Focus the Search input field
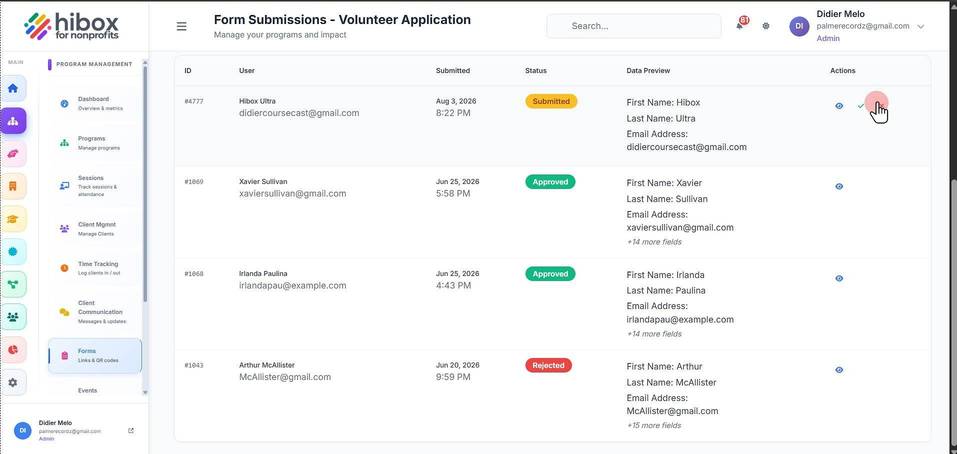 point(634,26)
